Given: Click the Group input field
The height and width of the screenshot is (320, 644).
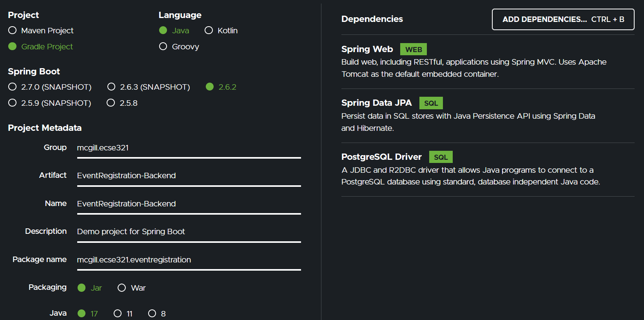Looking at the screenshot, I should (x=189, y=148).
